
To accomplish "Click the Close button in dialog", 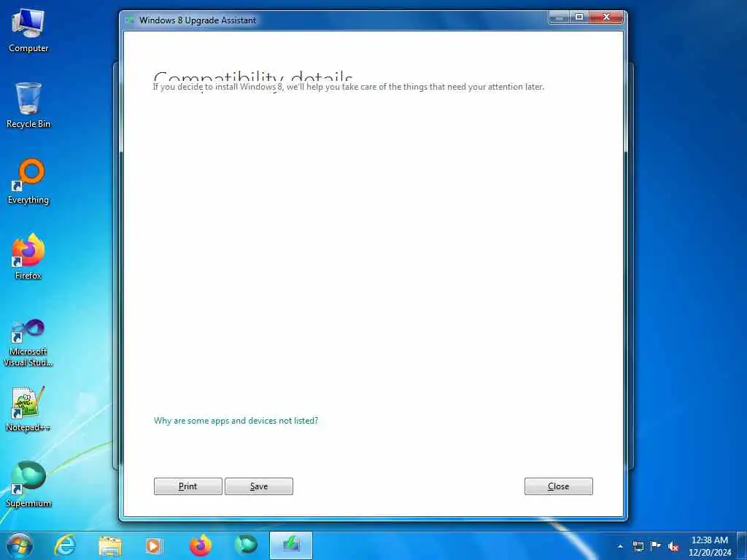I will (558, 486).
